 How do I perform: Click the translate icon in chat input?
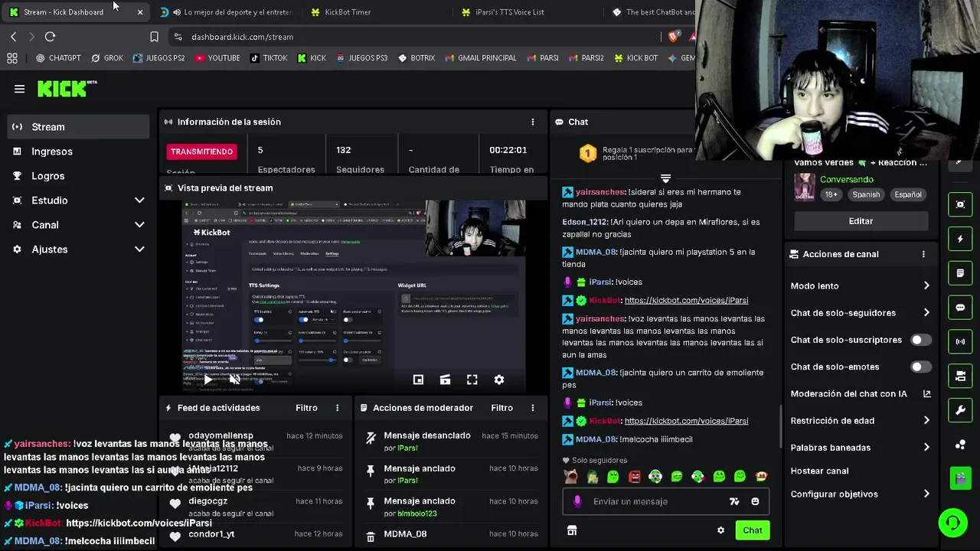coord(734,501)
